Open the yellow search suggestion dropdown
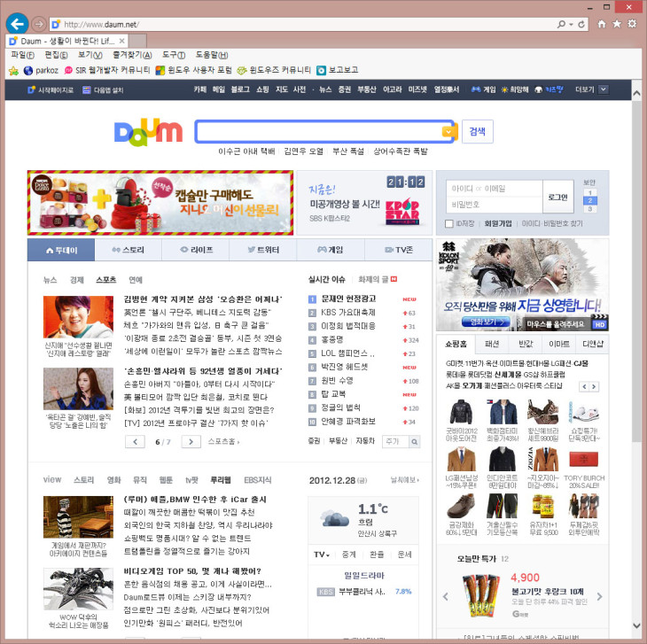Screen dimensions: 647x644 pyautogui.click(x=448, y=131)
